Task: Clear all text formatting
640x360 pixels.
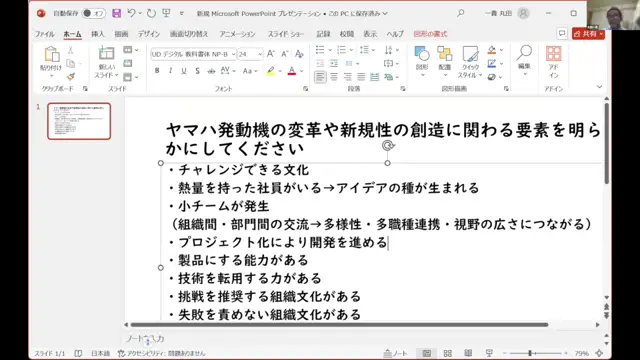Action: [x=299, y=54]
